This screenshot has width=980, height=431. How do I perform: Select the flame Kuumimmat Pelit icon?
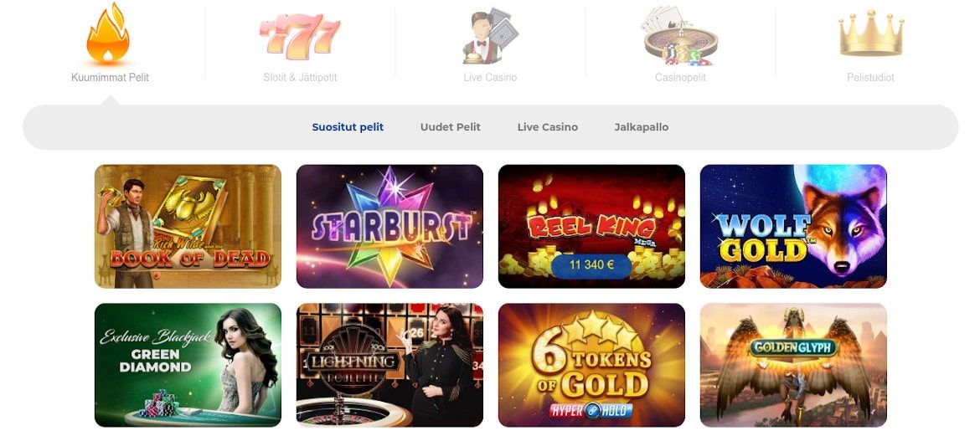[108, 33]
